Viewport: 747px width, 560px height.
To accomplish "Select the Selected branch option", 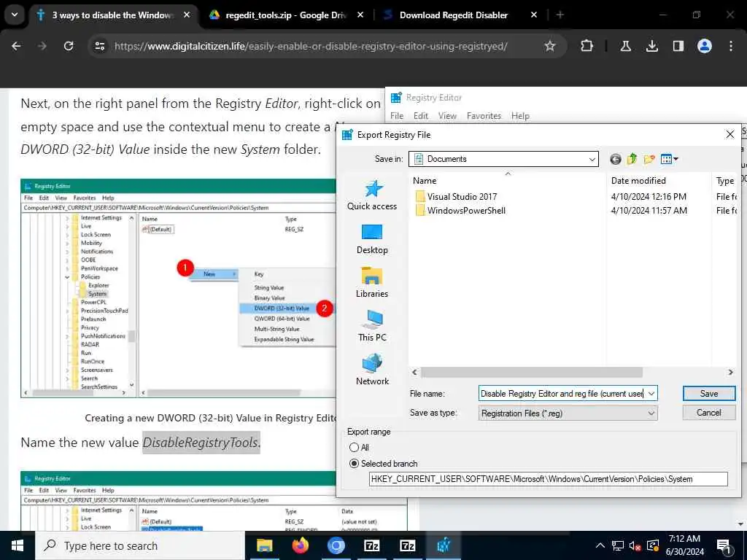I will (x=384, y=463).
